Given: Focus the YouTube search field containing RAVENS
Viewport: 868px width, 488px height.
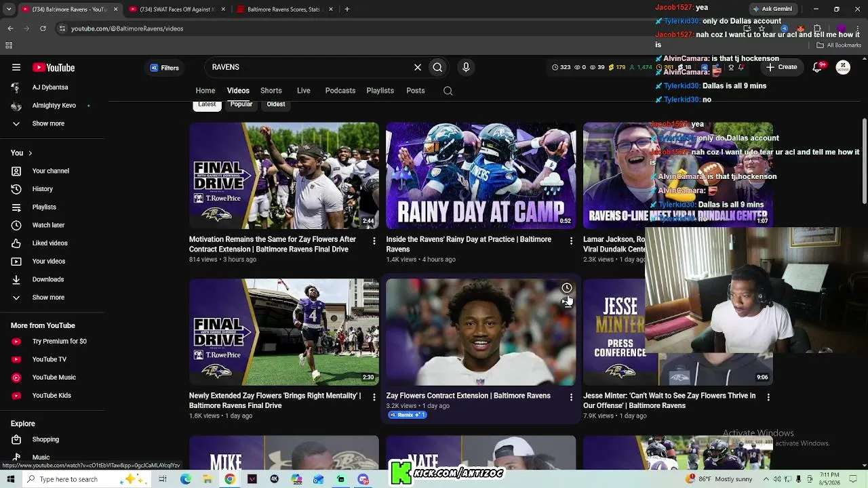Looking at the screenshot, I should [309, 67].
